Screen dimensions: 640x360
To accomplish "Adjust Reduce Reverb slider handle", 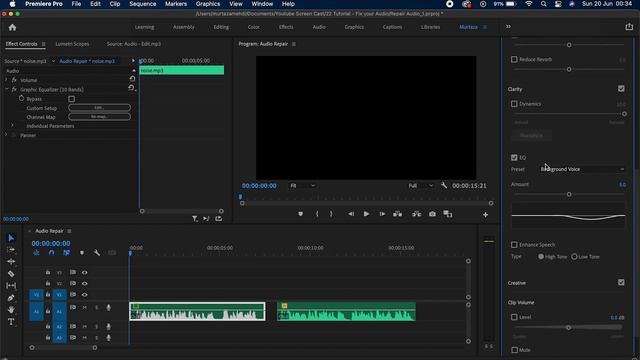I will (569, 69).
